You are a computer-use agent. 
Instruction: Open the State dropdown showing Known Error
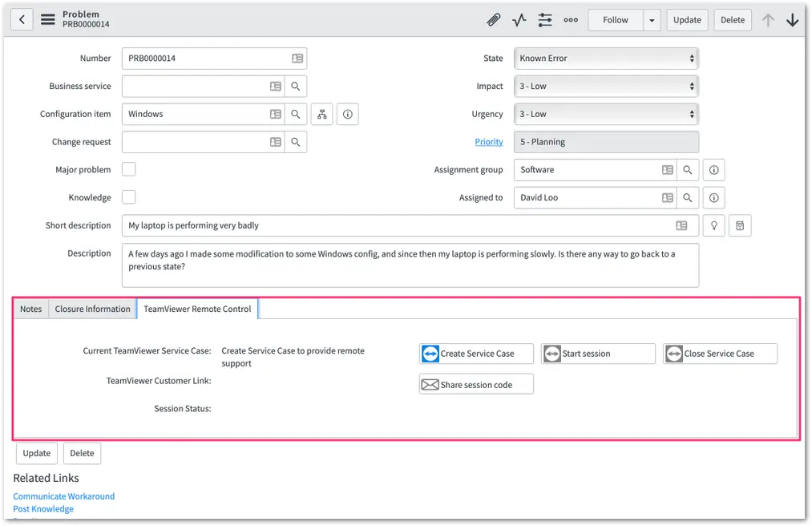(607, 59)
